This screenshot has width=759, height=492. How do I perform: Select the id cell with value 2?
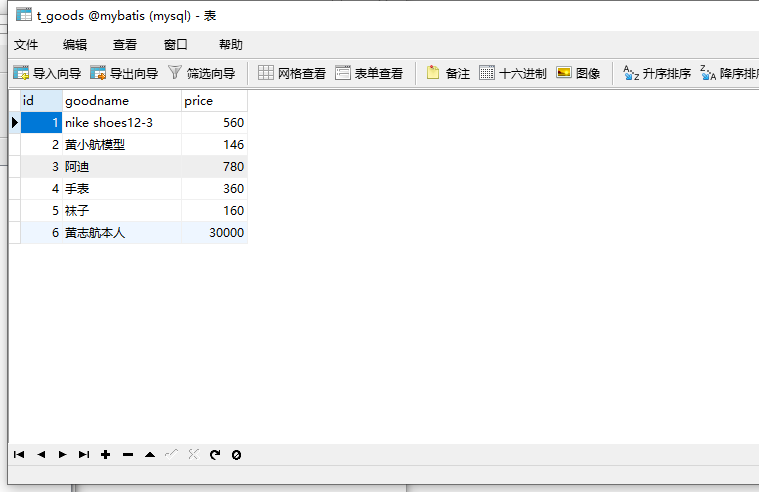tap(42, 144)
